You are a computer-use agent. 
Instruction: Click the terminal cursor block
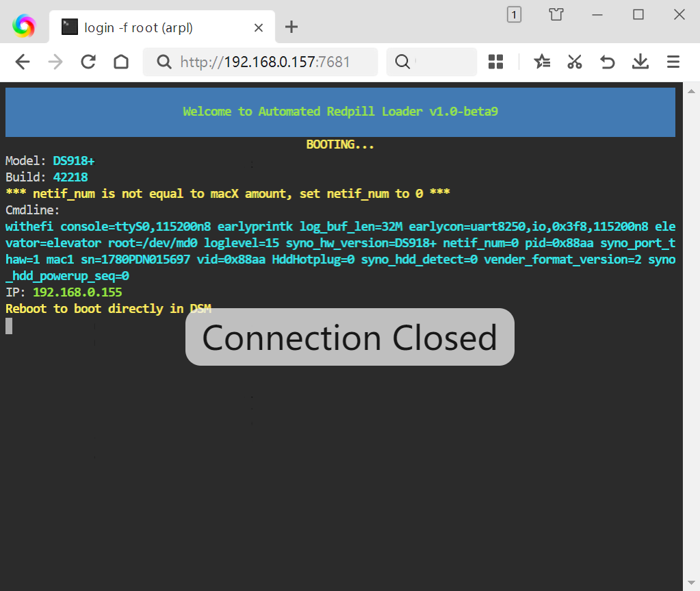click(x=9, y=326)
